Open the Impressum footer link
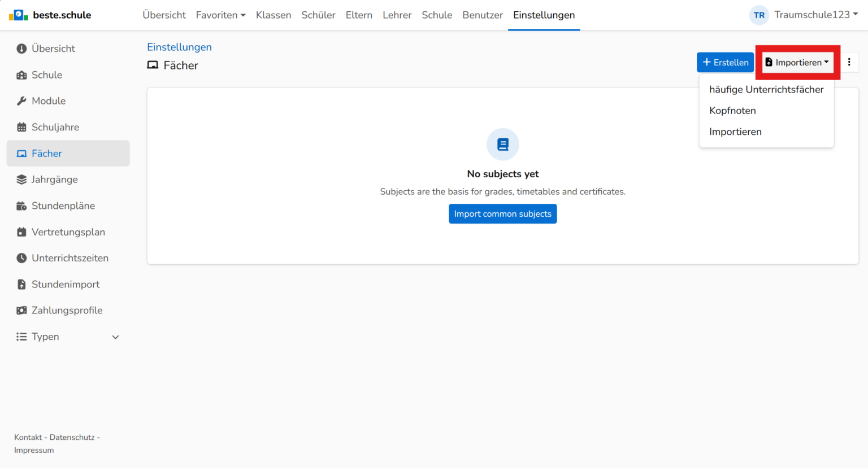The width and height of the screenshot is (868, 468). [34, 450]
